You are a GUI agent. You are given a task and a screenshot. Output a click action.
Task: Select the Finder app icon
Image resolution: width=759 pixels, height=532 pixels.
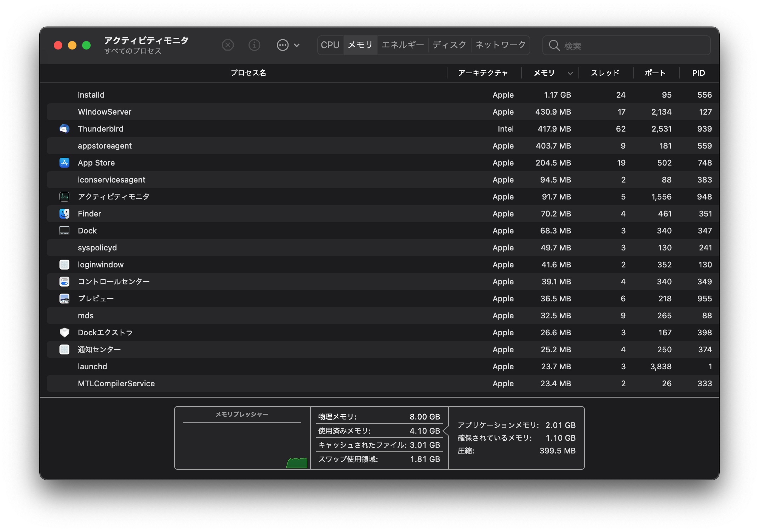tap(64, 214)
